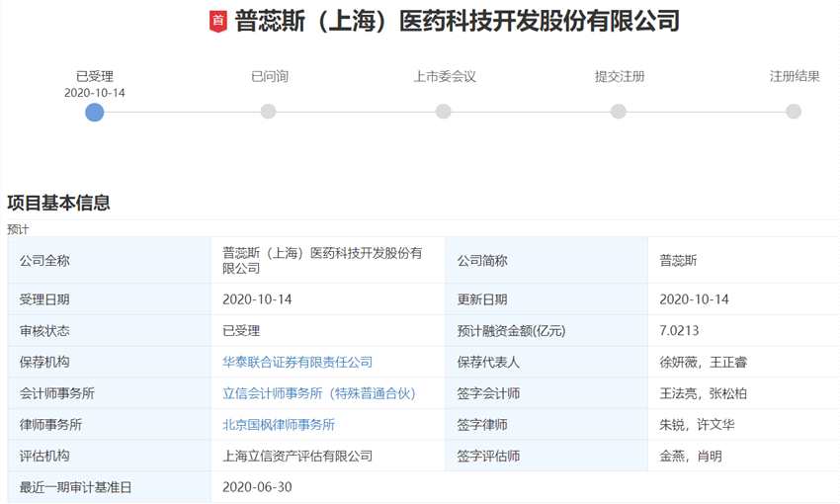Screen dimensions: 840x504
Task: Click the 已问询 stage label
Action: tap(270, 76)
